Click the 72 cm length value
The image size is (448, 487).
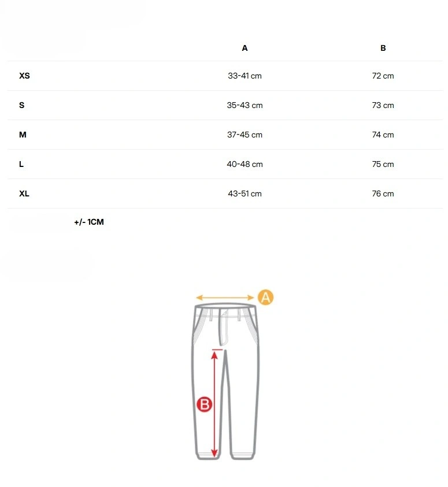[383, 76]
